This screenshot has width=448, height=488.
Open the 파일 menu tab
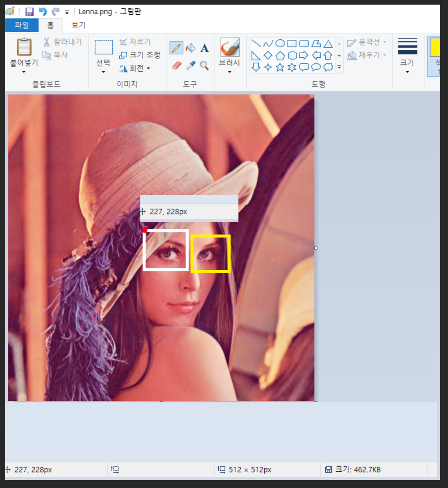(22, 25)
